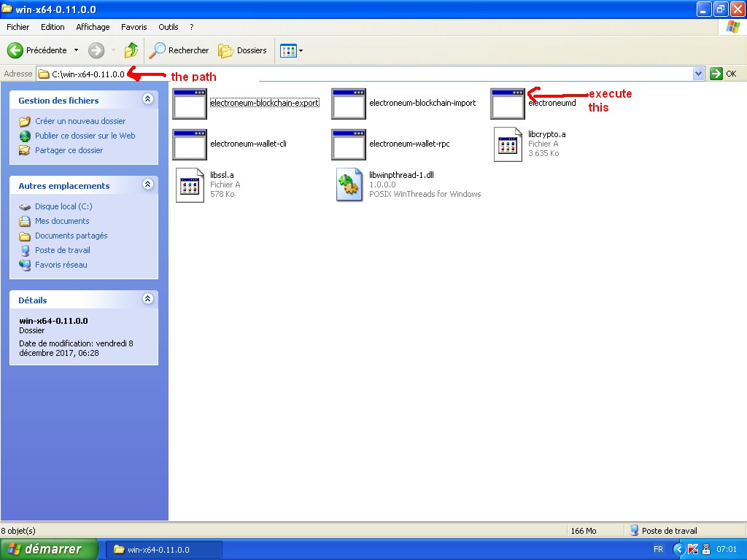Click the tray clock showing 07:01
Image resolution: width=747 pixels, height=560 pixels.
(x=727, y=550)
